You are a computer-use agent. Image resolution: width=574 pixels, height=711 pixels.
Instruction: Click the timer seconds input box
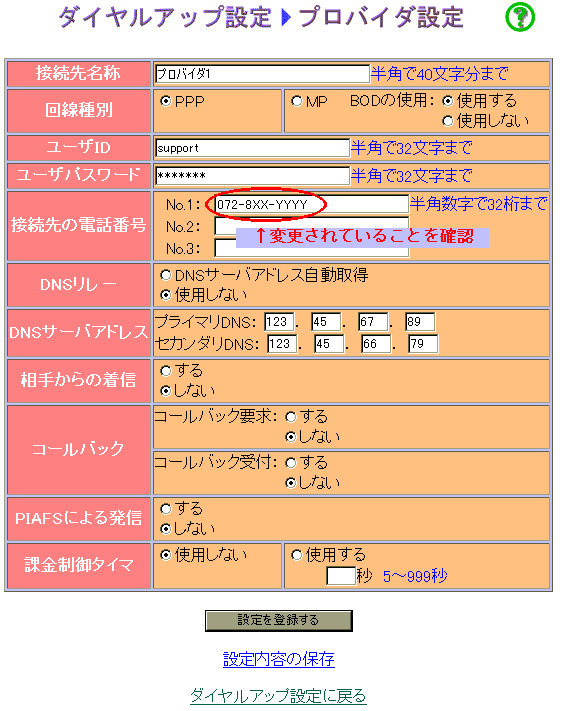point(341,576)
